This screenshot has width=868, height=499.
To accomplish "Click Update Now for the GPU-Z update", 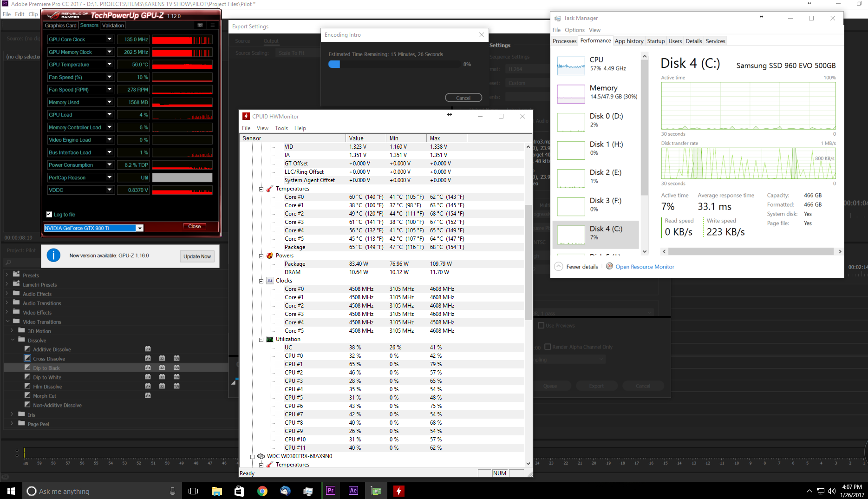I will (x=197, y=256).
